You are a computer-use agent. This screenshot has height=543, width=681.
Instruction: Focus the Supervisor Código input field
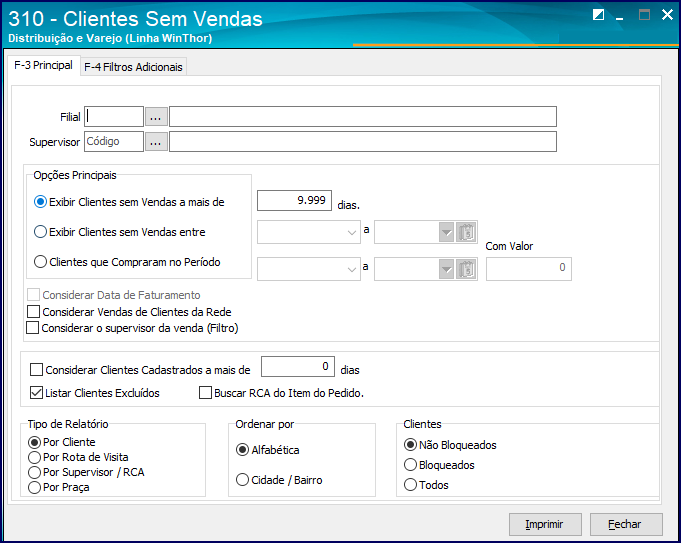point(114,142)
